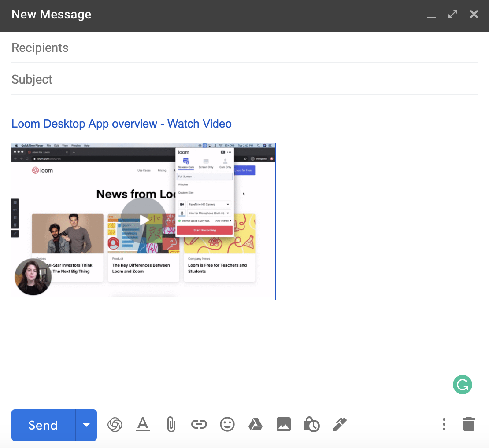489x448 pixels.
Task: Play the Loom video thumbnail
Action: click(144, 220)
